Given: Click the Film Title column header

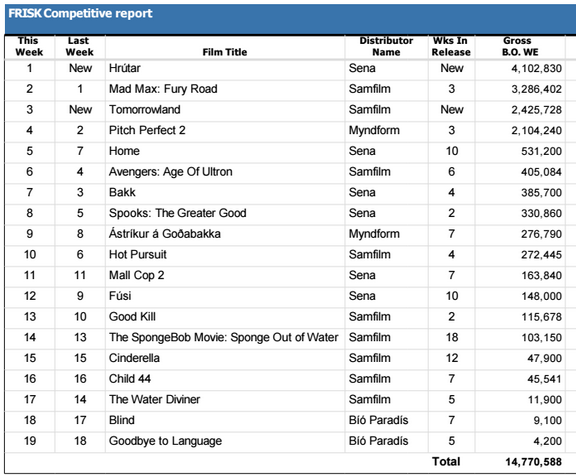Looking at the screenshot, I should (x=224, y=52).
